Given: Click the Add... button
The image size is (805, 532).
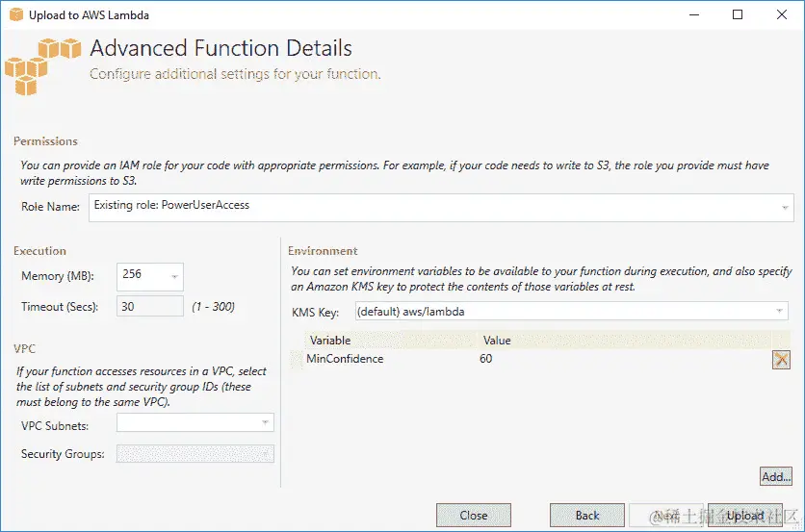Looking at the screenshot, I should [776, 476].
